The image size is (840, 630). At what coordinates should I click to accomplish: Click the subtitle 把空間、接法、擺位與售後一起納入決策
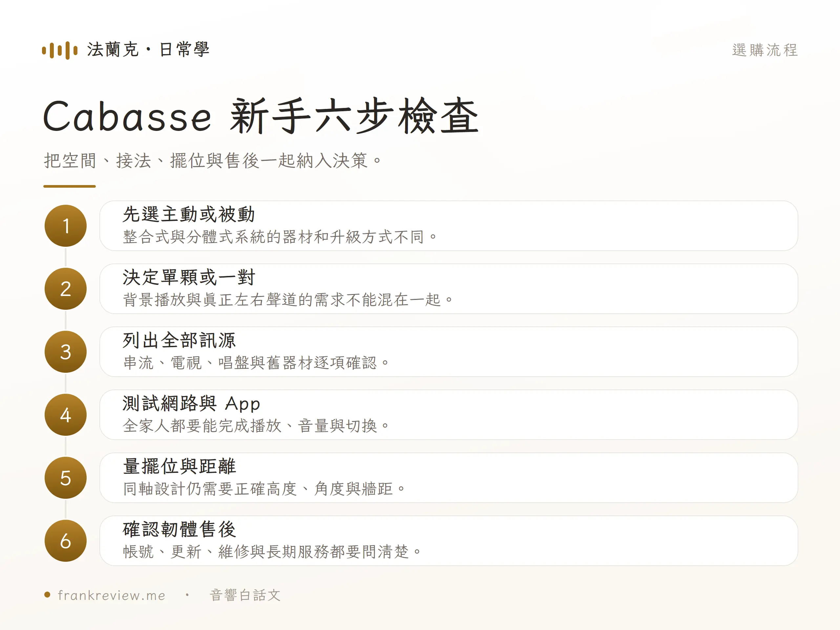(x=213, y=160)
